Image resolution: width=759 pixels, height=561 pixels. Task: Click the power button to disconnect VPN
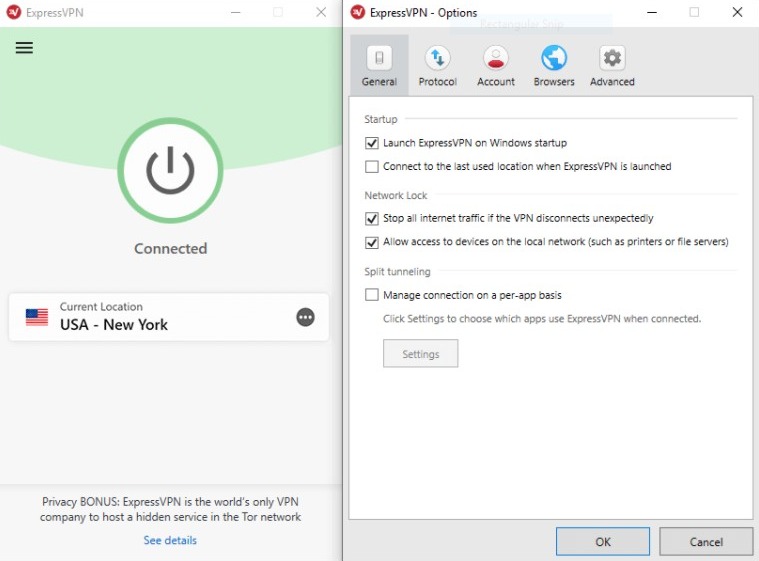coord(170,172)
